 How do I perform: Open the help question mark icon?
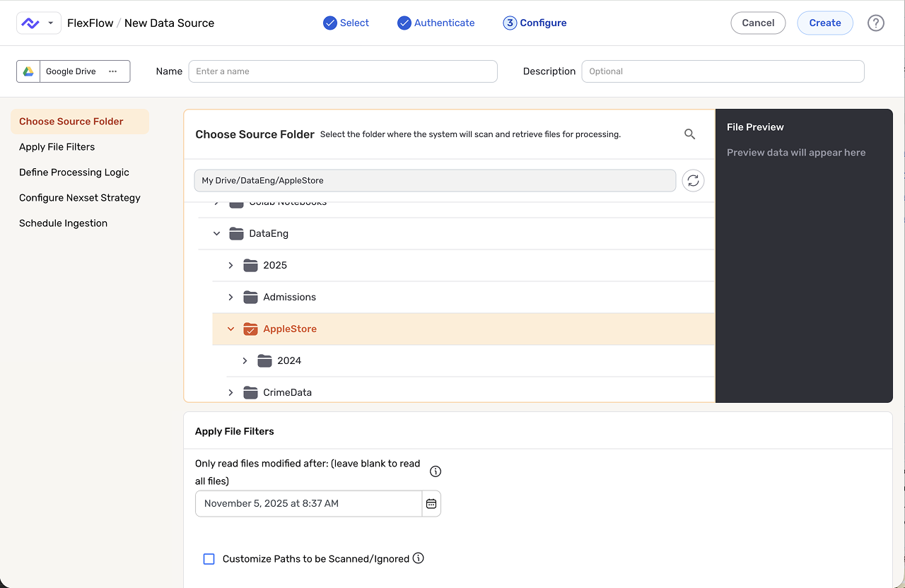(x=875, y=23)
